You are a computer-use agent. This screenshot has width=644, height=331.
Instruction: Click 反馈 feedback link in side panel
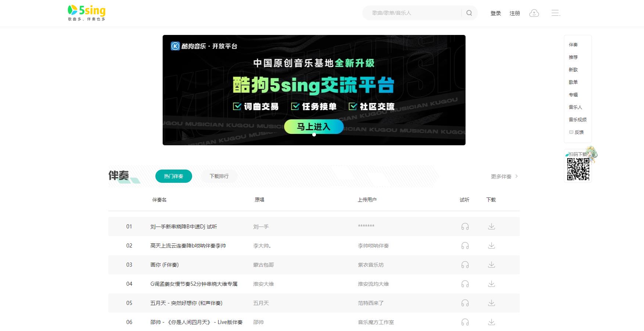[x=576, y=132]
